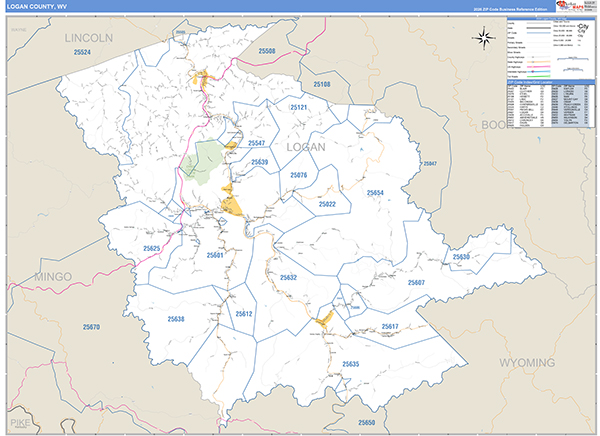Select the ZIP code 25121 label
600x436 pixels.
point(298,108)
